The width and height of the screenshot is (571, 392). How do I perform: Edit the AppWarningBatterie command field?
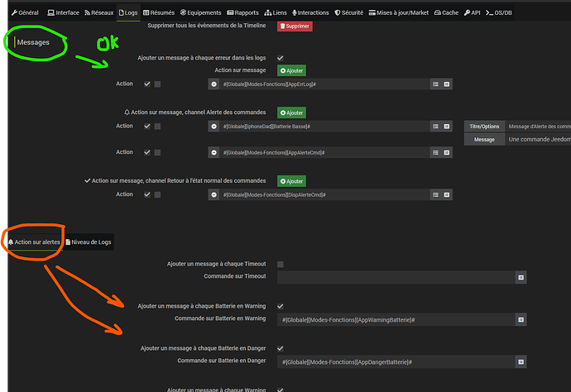pyautogui.click(x=396, y=319)
